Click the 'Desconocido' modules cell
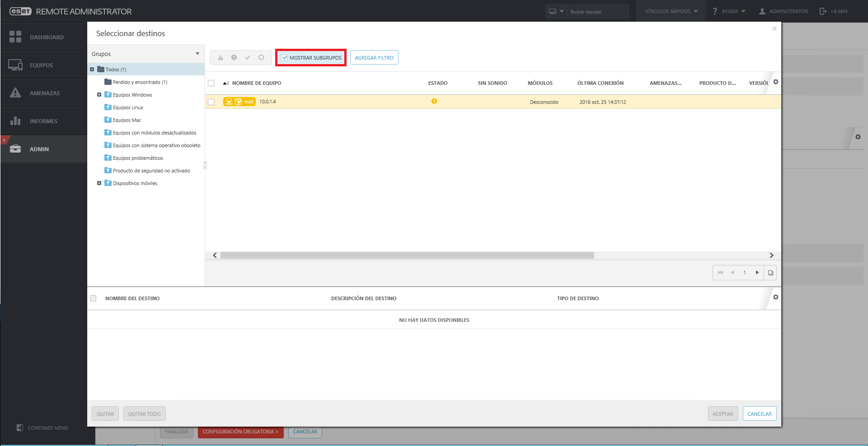 tap(544, 102)
